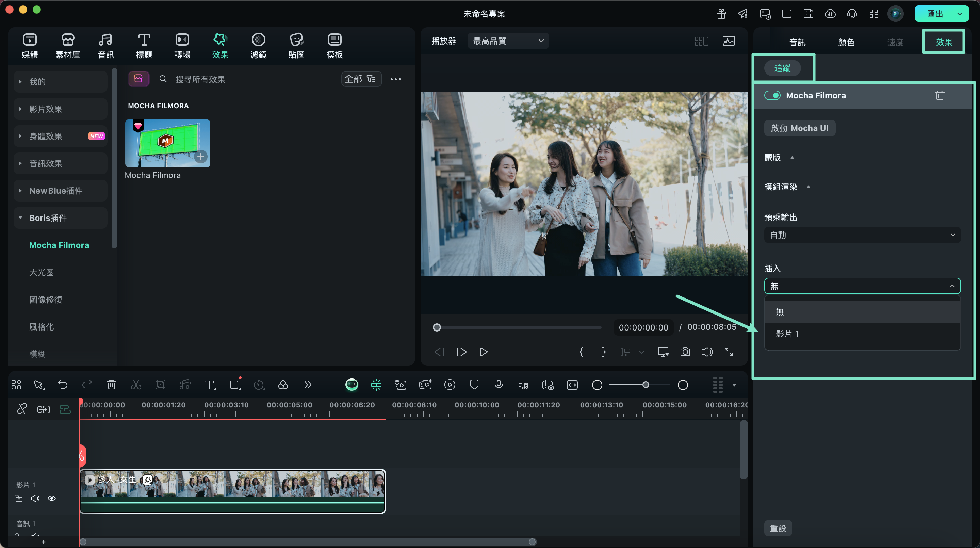
Task: Click the delete trash icon in timeline toolbar
Action: coord(112,385)
